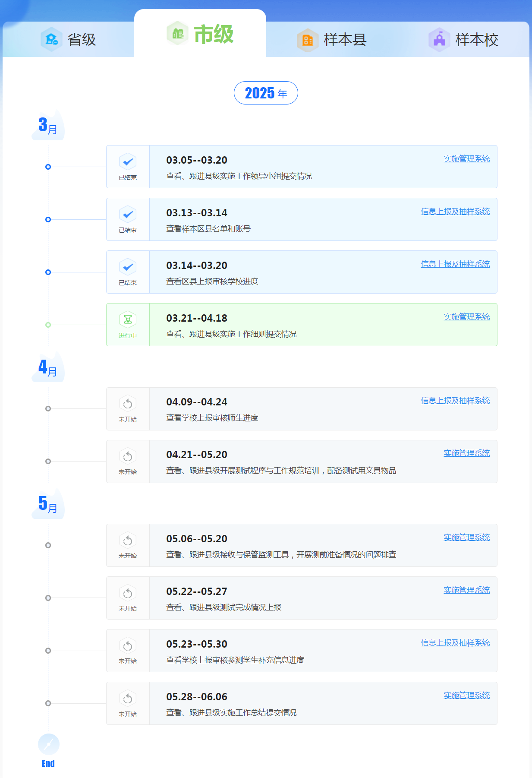
Task: Click timeline dot for 03.05--03.20
Action: pyautogui.click(x=48, y=167)
